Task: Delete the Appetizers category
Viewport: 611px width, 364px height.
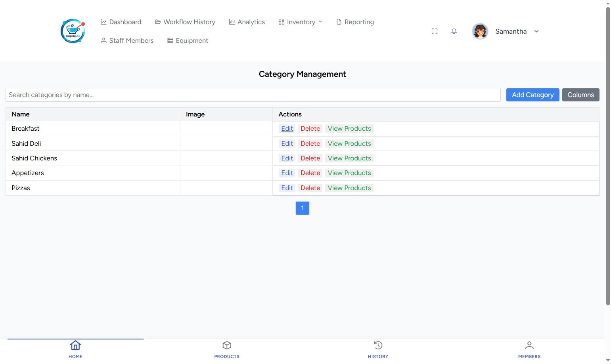Action: pyautogui.click(x=310, y=173)
